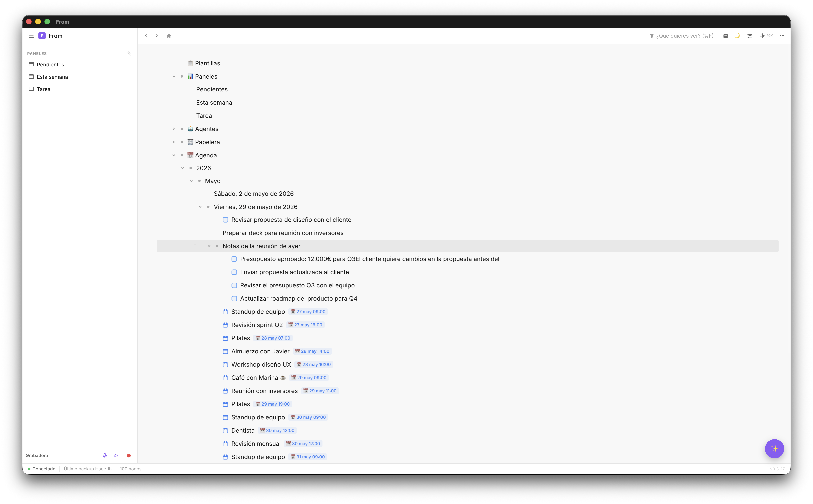
Task: Go forward with the right arrow
Action: (x=157, y=36)
